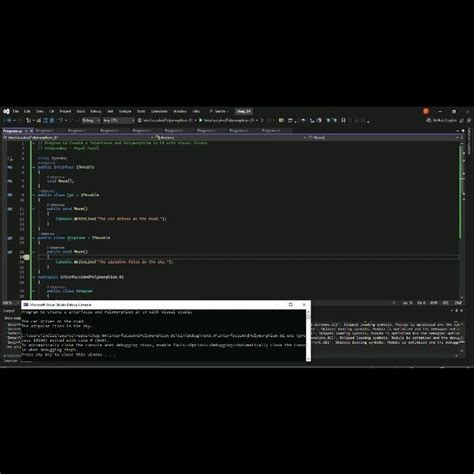Click the Undo toolbar icon

61,120
